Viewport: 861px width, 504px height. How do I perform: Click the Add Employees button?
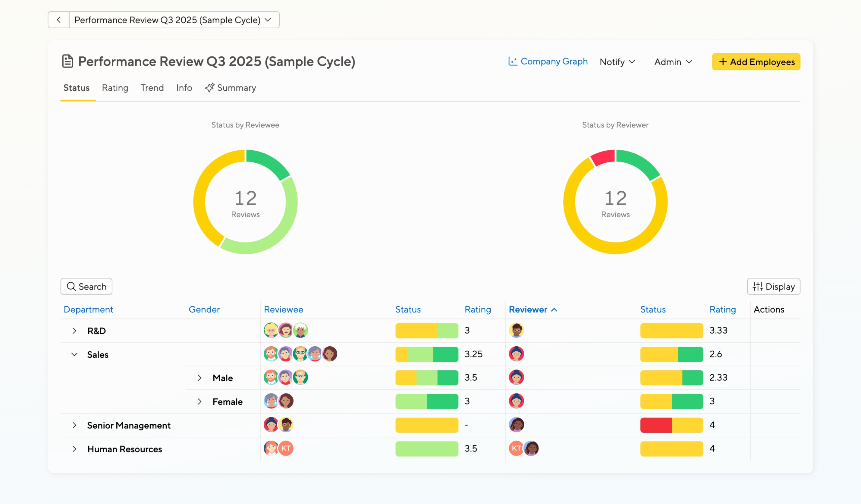click(x=756, y=62)
